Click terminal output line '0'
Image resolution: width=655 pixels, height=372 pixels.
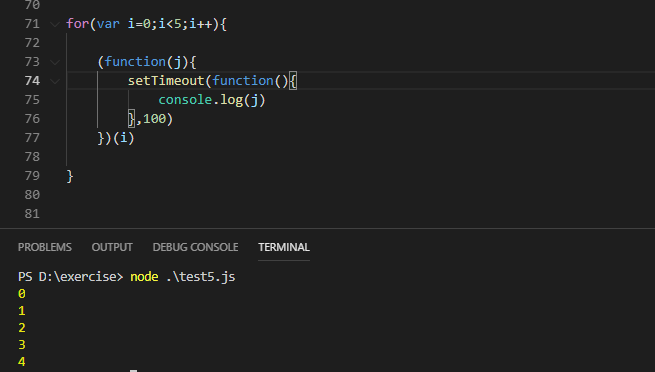[22, 294]
